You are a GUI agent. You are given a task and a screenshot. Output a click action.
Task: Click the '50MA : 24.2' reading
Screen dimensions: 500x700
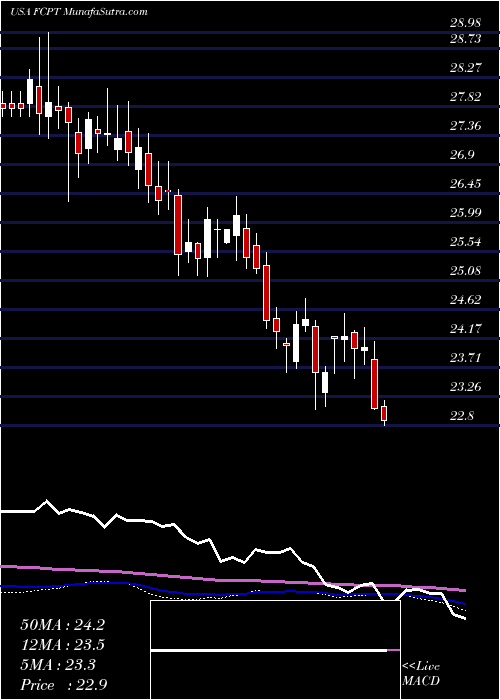click(62, 625)
